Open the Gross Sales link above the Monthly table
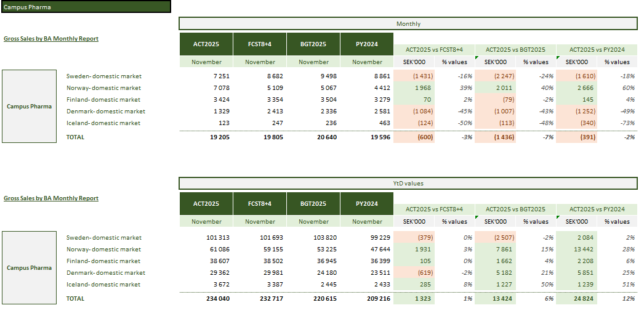Viewport: 644px width, 313px height. (51, 39)
